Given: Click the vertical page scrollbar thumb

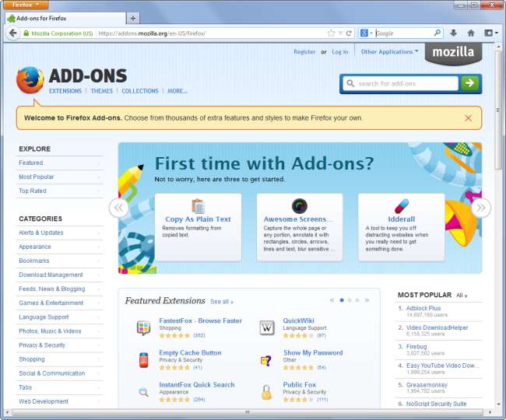Looking at the screenshot, I should tap(498, 110).
